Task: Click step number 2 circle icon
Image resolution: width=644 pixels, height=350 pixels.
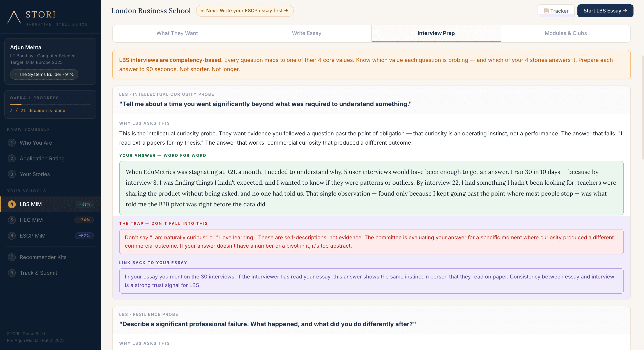Action: click(12, 159)
